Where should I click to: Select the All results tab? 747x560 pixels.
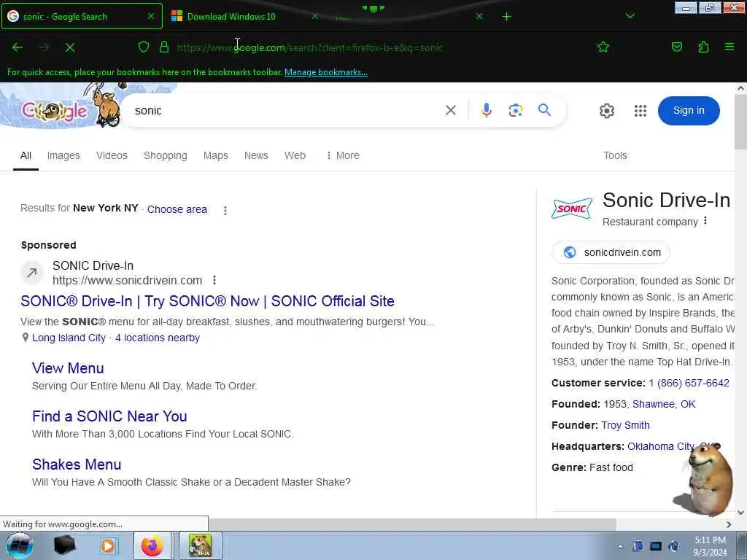(x=26, y=156)
